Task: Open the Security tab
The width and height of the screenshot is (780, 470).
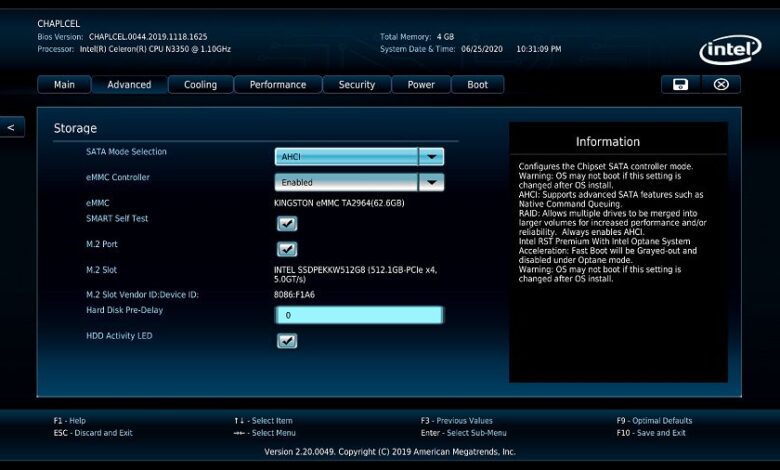Action: (357, 85)
